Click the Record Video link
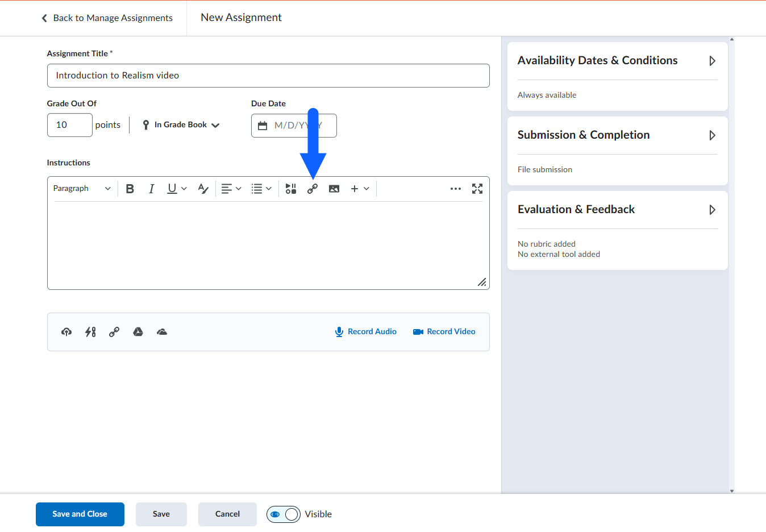Image resolution: width=766 pixels, height=532 pixels. pos(444,332)
